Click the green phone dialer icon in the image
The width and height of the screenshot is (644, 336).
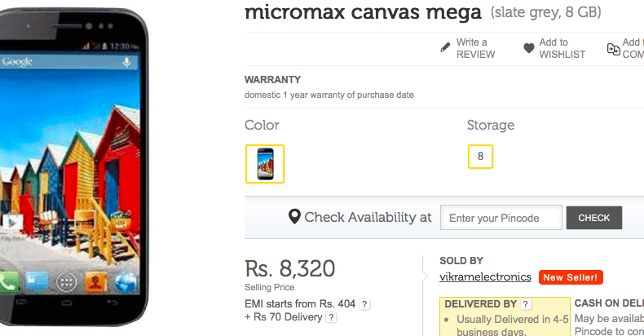click(10, 283)
